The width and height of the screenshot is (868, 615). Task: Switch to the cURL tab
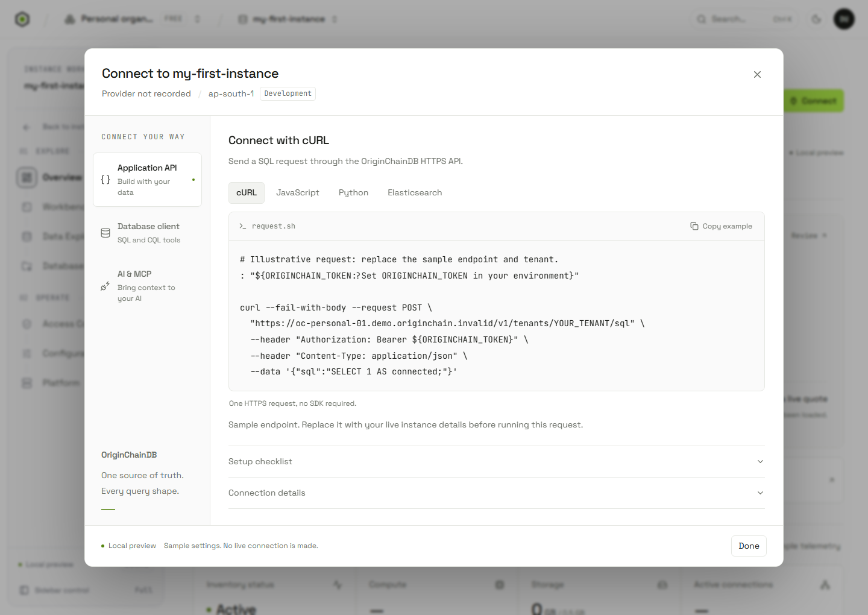(x=247, y=193)
